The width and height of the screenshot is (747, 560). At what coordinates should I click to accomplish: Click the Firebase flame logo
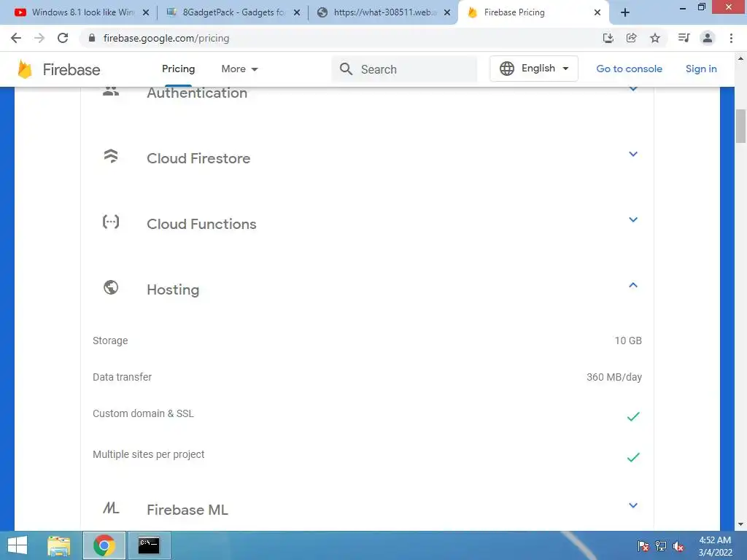(25, 69)
